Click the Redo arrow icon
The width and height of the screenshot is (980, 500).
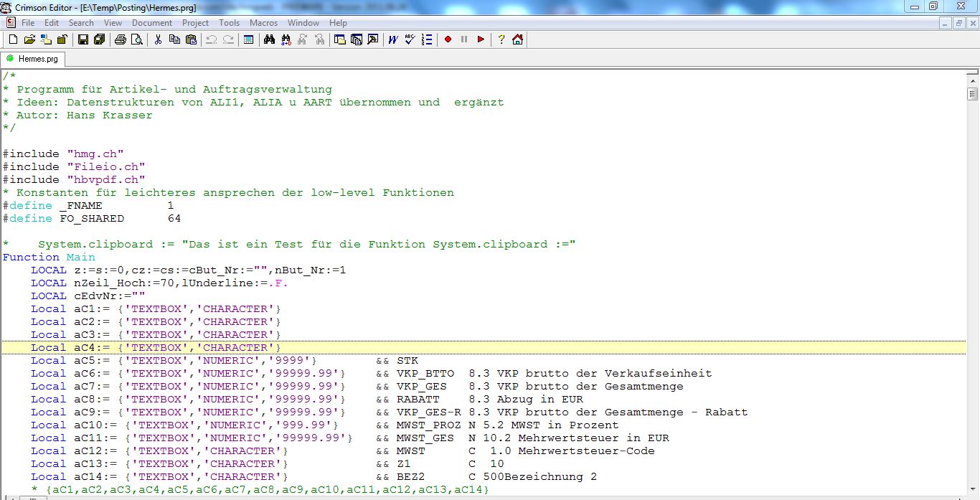tap(228, 39)
